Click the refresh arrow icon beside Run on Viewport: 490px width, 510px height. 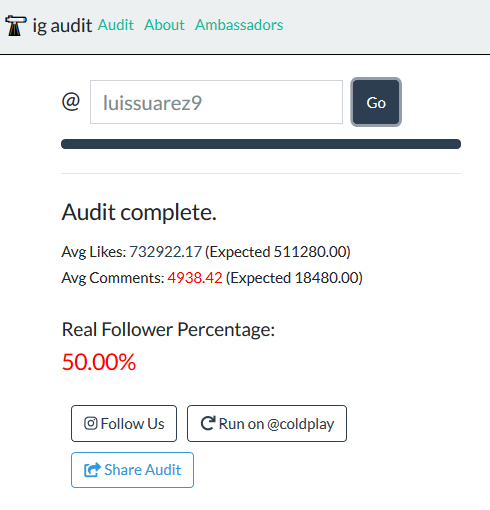tap(208, 423)
